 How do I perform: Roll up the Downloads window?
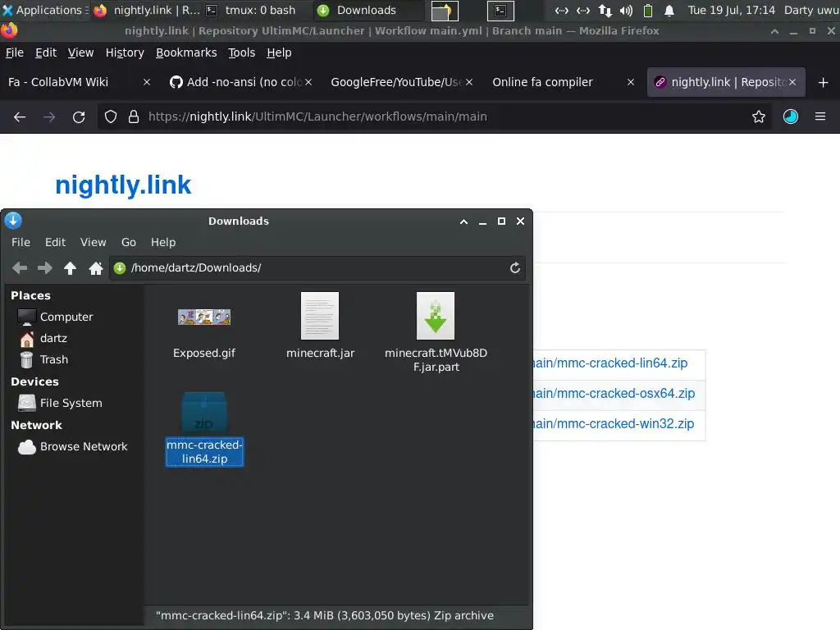[464, 221]
